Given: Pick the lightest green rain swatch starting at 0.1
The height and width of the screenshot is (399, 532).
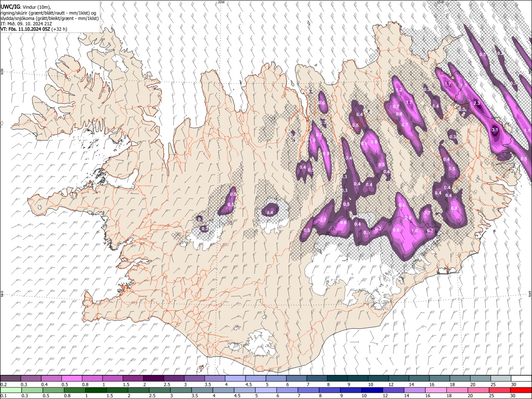Looking at the screenshot, I should coord(10,390).
